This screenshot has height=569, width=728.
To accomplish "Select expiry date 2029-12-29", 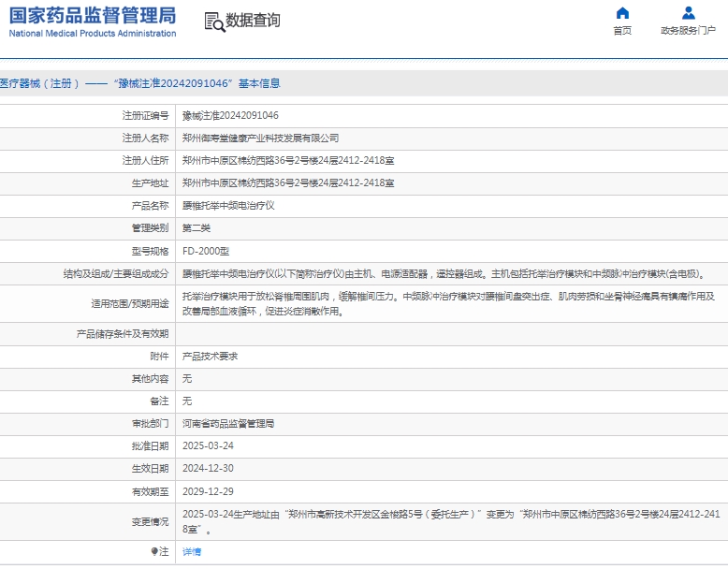I will click(208, 491).
